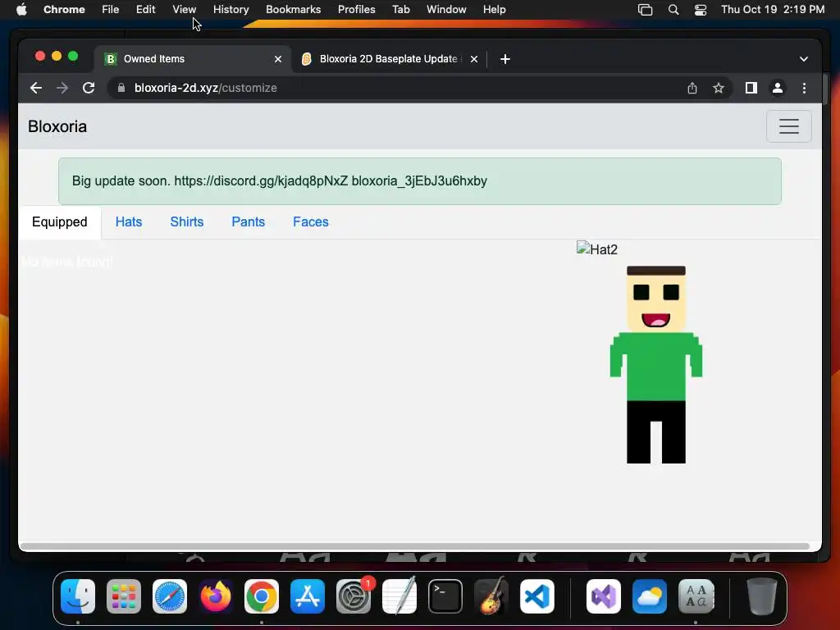Click the Stage Manager menu bar icon
Viewport: 840px width, 630px height.
click(x=645, y=10)
